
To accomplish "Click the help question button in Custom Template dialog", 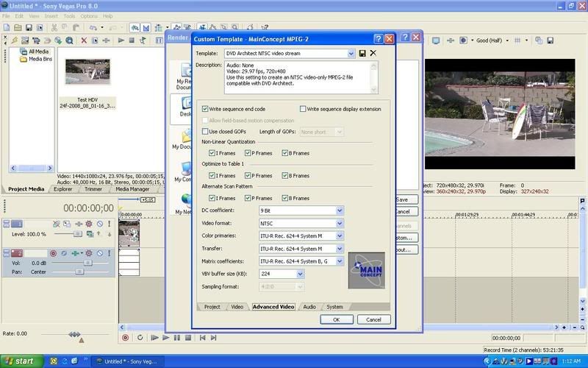I will click(379, 39).
